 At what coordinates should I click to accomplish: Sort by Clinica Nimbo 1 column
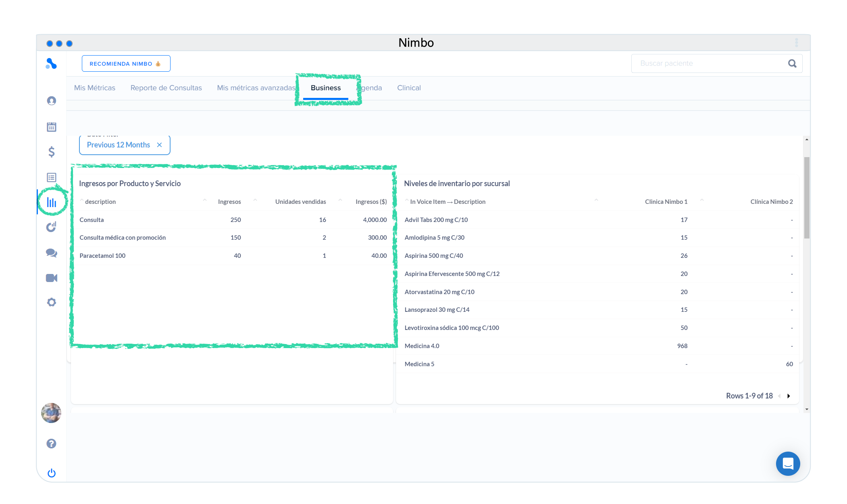[x=666, y=202]
